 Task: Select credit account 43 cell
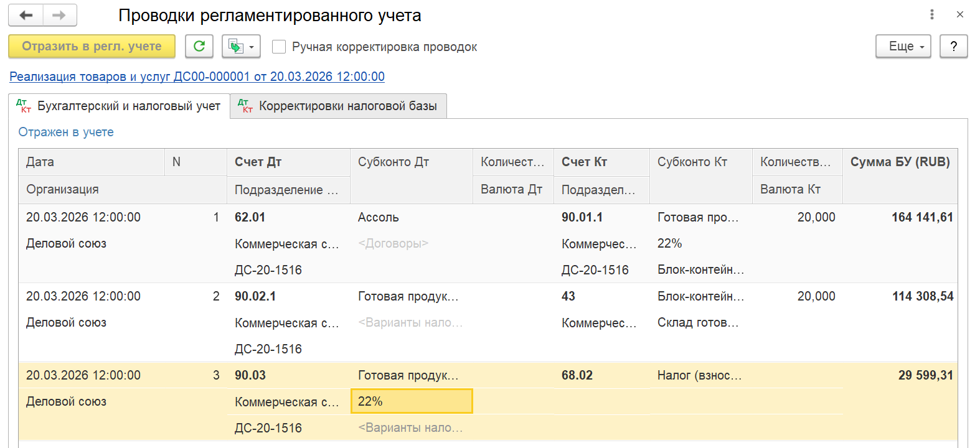[601, 296]
